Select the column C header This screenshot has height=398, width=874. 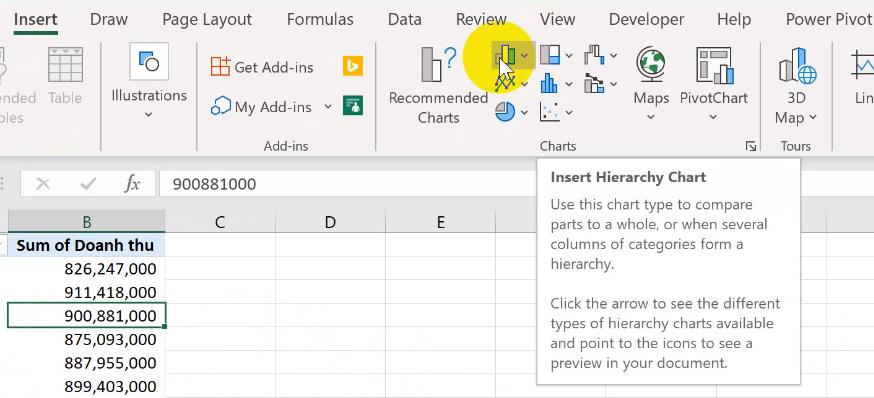click(220, 222)
